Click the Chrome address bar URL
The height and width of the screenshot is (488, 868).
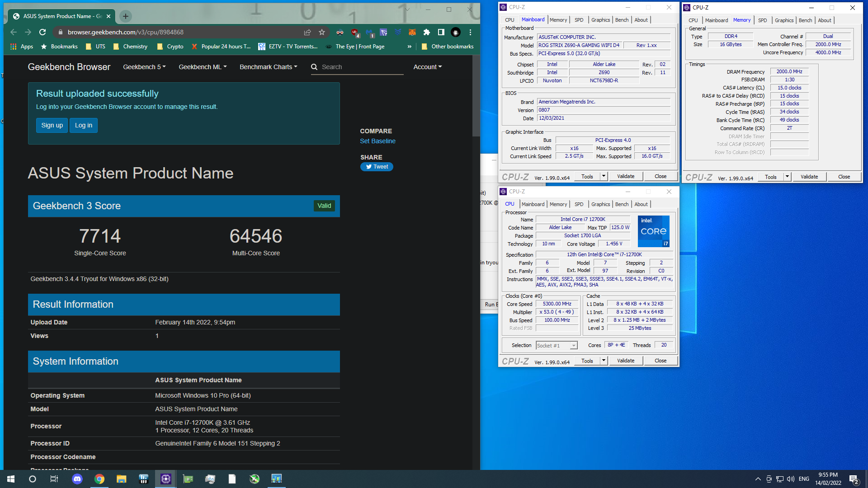[126, 32]
